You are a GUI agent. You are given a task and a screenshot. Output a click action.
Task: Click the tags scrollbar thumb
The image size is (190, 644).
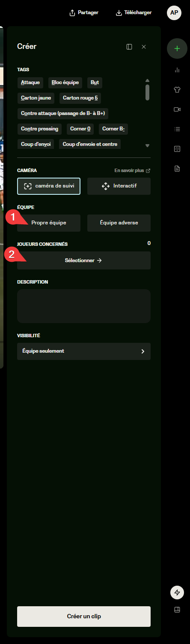(148, 92)
